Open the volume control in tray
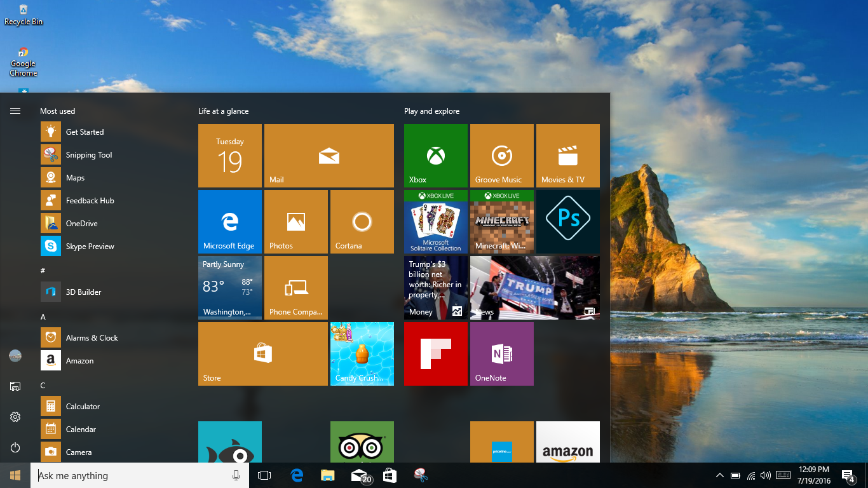 click(x=766, y=475)
